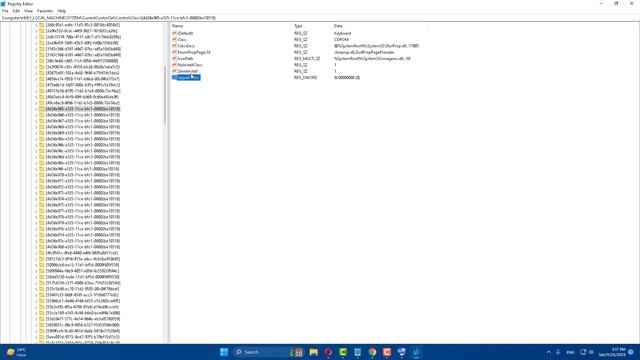Expand the {36fc9e60...} key

[x=36, y=61]
